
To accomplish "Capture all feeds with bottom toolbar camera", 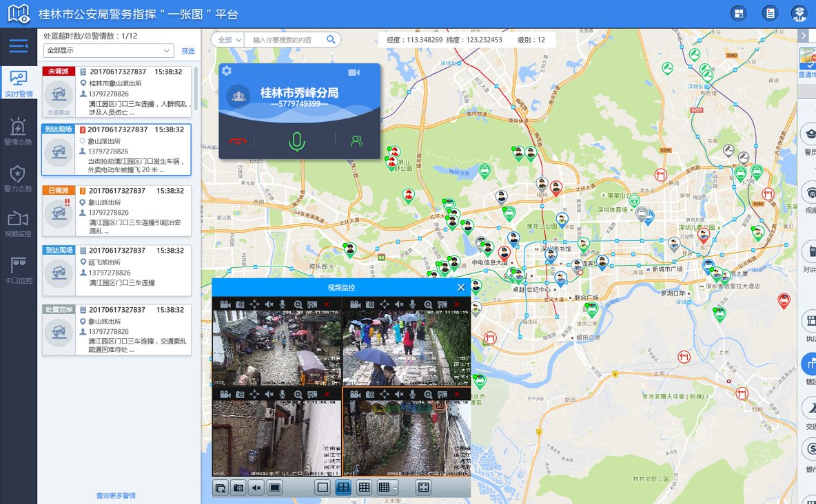I will tap(238, 488).
